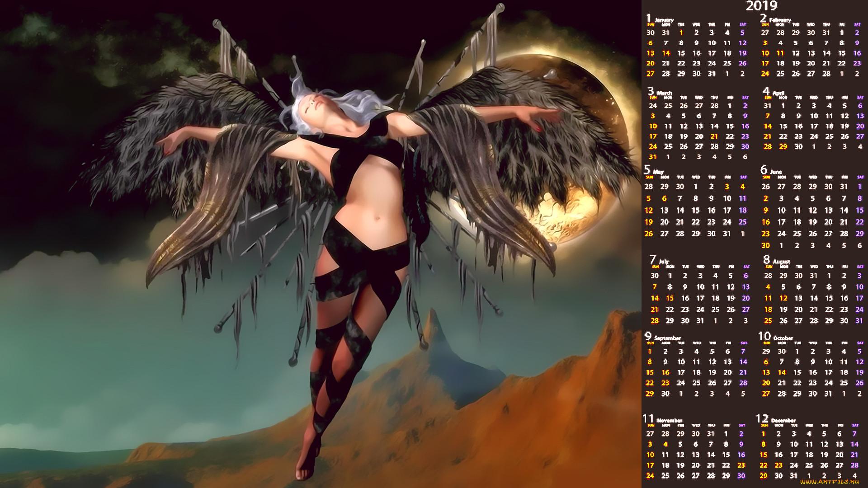Viewport: 868px width, 488px height.
Task: Click day 25 in December calendar
Action: point(809,465)
